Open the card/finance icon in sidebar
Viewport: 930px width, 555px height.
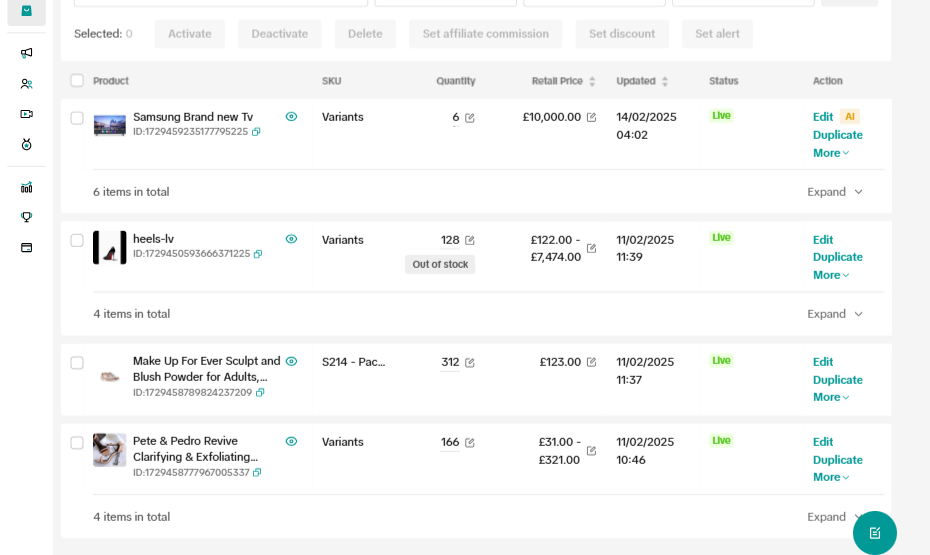[26, 247]
